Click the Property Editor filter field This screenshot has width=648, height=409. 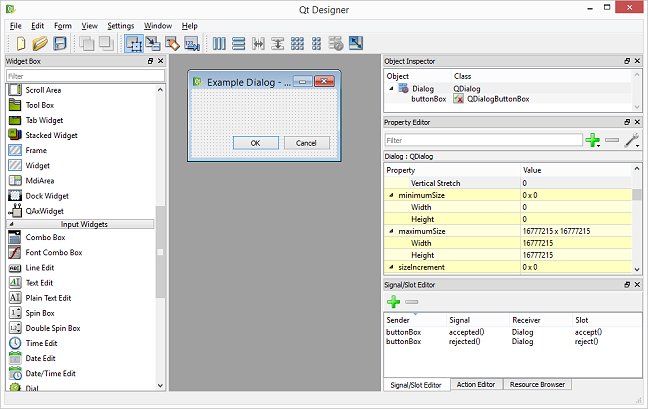click(x=484, y=140)
